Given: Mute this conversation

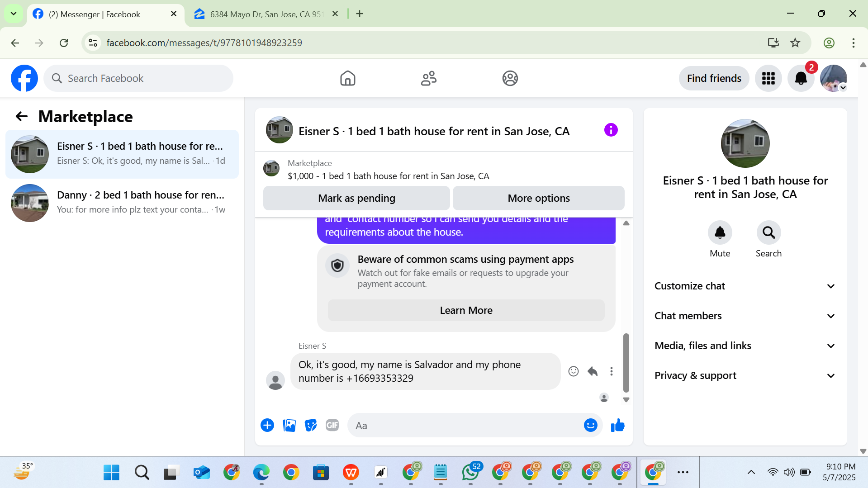Looking at the screenshot, I should click(x=720, y=232).
